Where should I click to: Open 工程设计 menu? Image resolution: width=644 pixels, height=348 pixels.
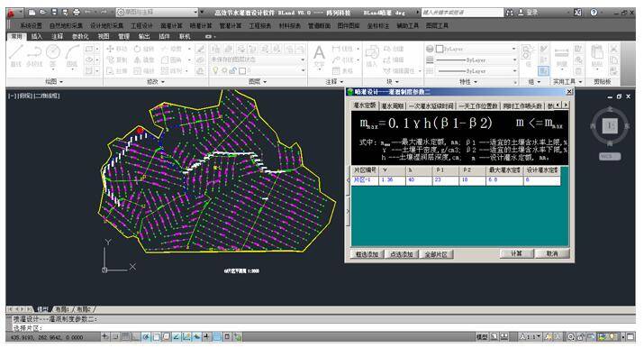point(141,25)
